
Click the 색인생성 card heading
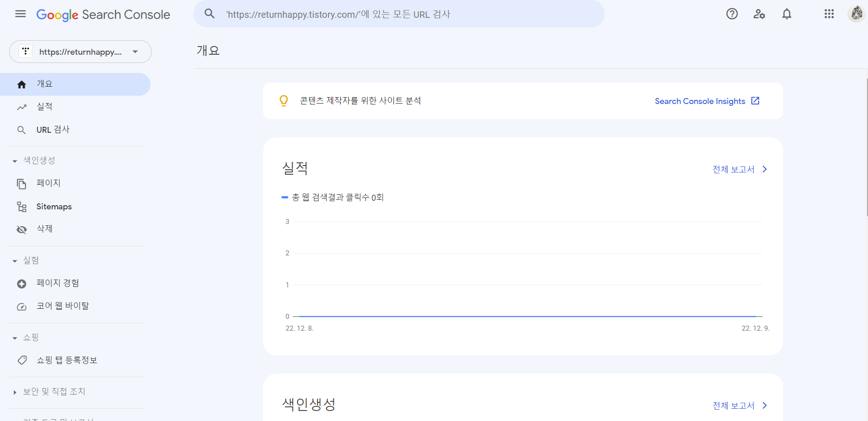pyautogui.click(x=309, y=404)
